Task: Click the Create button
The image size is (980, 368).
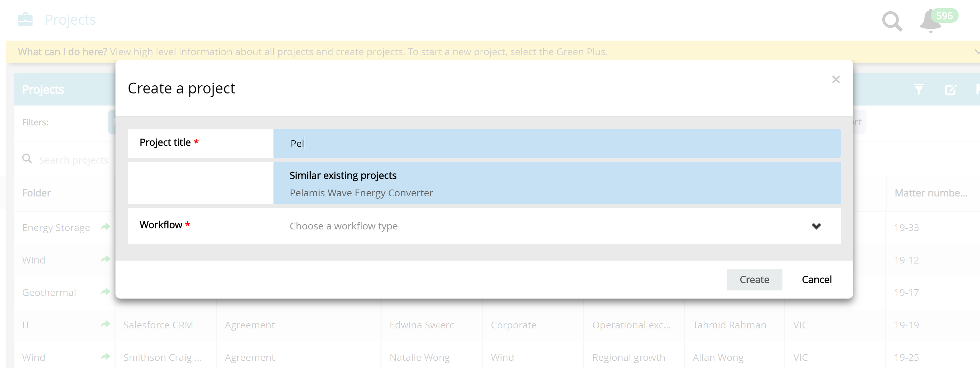Action: (x=754, y=280)
